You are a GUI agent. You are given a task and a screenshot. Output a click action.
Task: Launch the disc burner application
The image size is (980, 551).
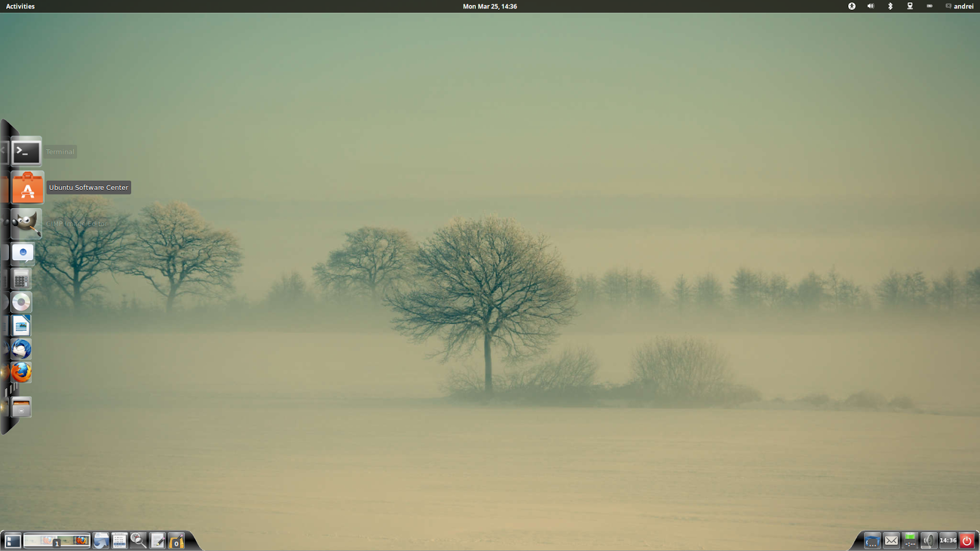click(21, 301)
